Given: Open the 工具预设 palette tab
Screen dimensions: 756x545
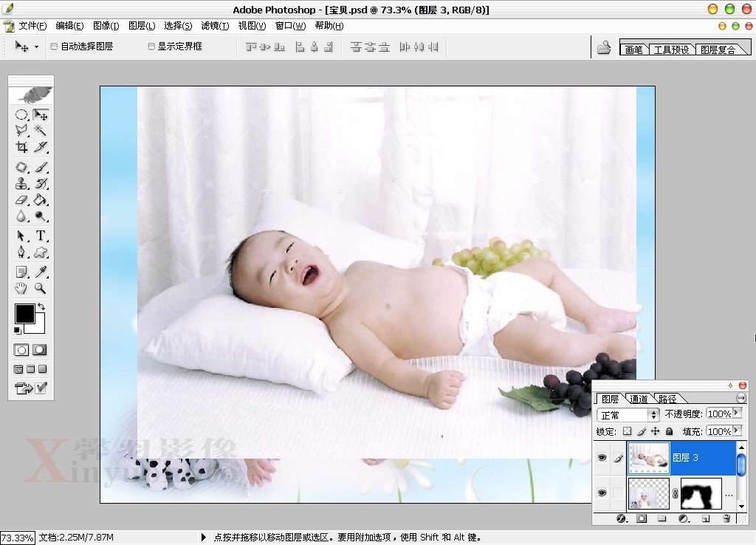Looking at the screenshot, I should (x=670, y=49).
